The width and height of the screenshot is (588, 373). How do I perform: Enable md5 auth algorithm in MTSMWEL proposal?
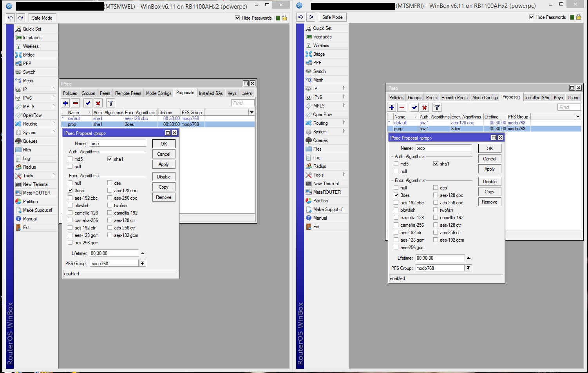point(70,159)
